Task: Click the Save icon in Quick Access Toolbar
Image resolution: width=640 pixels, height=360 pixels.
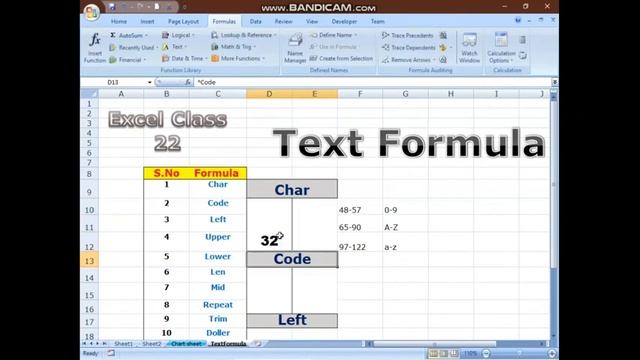Action: click(112, 7)
